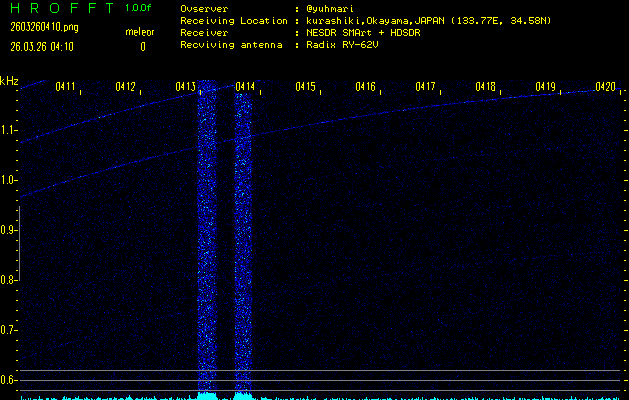
Task: Click the 0411 time marker
Action: click(x=66, y=87)
